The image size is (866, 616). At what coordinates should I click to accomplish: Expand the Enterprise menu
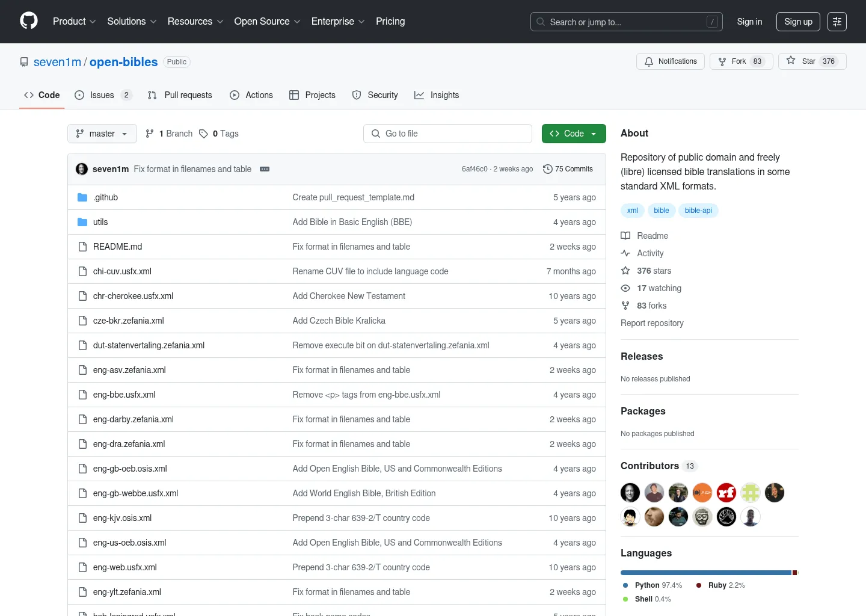(338, 22)
